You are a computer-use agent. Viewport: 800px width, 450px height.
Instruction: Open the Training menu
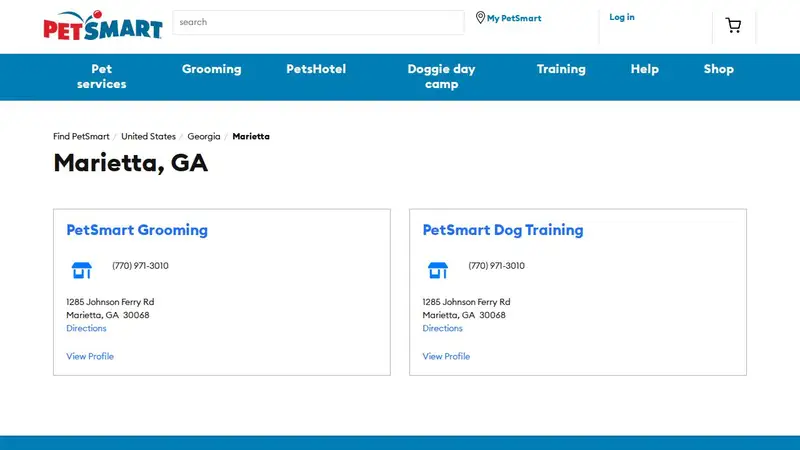[x=561, y=69]
